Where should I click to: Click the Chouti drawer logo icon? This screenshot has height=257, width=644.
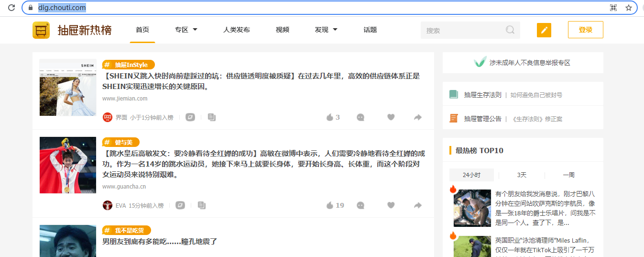click(41, 30)
